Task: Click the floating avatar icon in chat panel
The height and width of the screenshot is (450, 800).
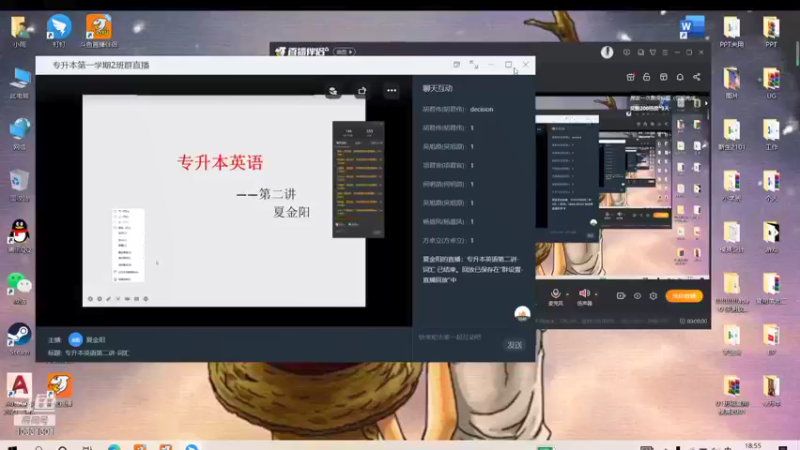Action: pos(522,313)
